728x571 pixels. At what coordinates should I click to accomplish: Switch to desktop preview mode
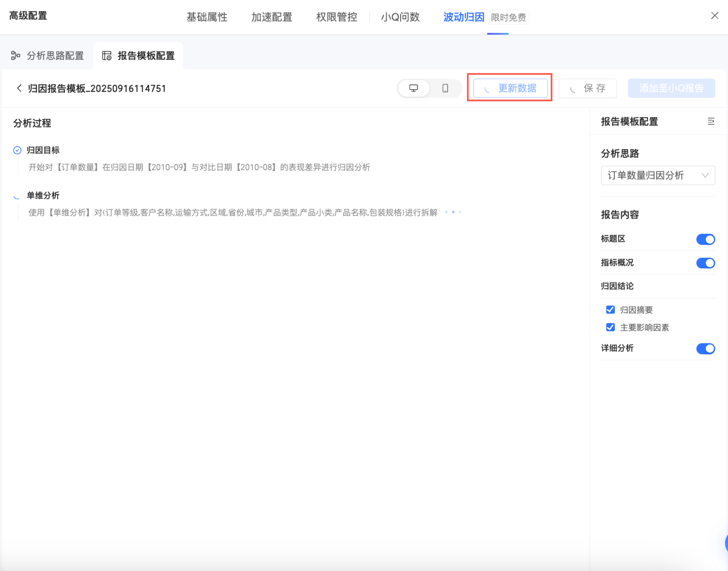click(413, 88)
